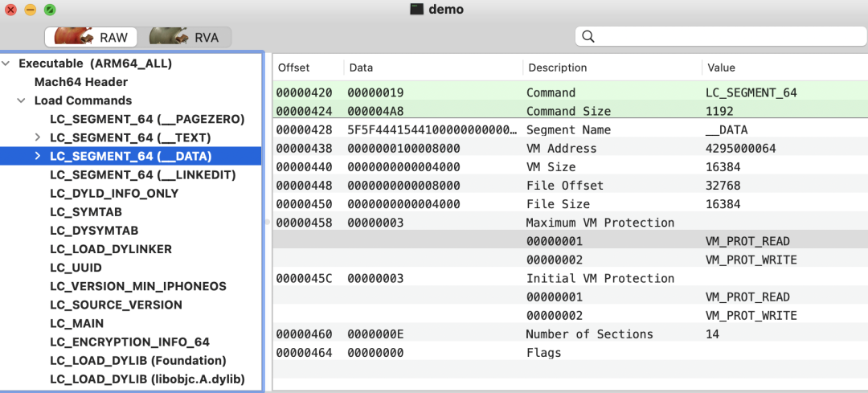The image size is (868, 393).
Task: Click the pane divider handle between tree and table
Action: [x=268, y=221]
